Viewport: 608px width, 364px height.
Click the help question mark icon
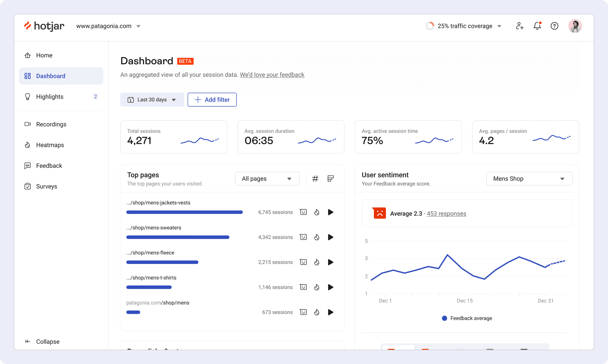[x=554, y=26]
